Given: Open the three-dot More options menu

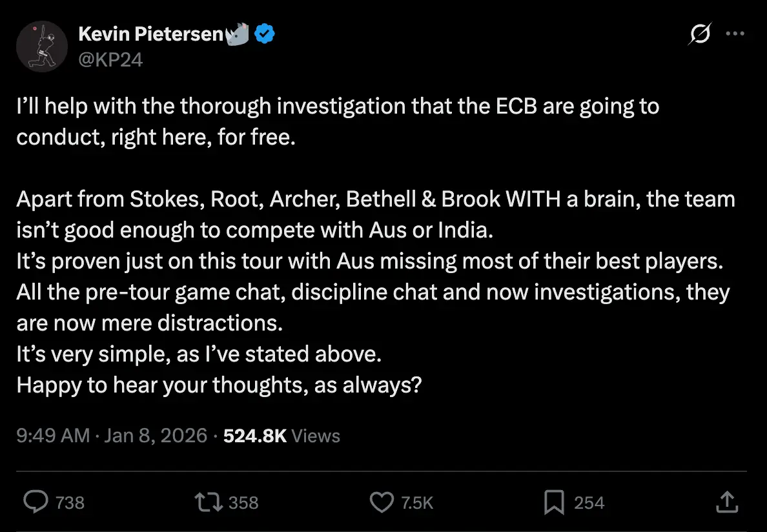Looking at the screenshot, I should pos(735,34).
